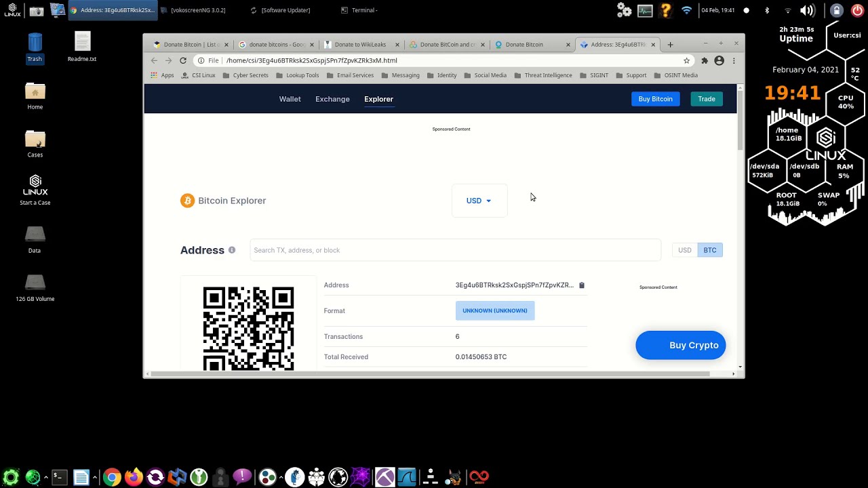Image resolution: width=868 pixels, height=488 pixels.
Task: Switch to the donate bitcoins Google tab
Action: click(x=277, y=45)
